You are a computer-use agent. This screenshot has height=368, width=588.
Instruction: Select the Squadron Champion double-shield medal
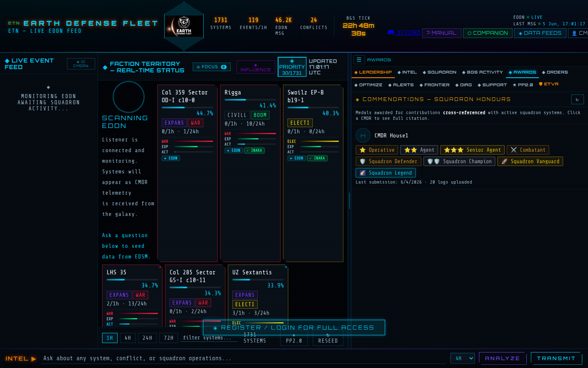pos(459,162)
